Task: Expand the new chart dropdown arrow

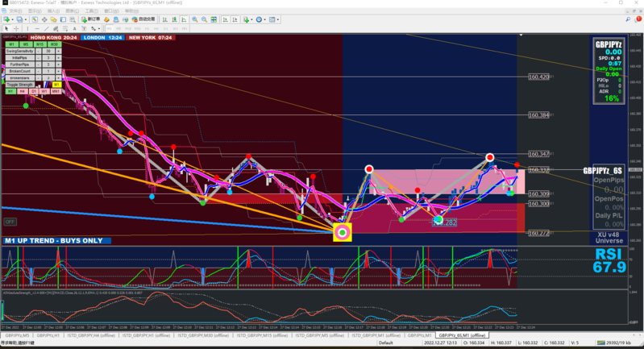Action: tap(12, 19)
